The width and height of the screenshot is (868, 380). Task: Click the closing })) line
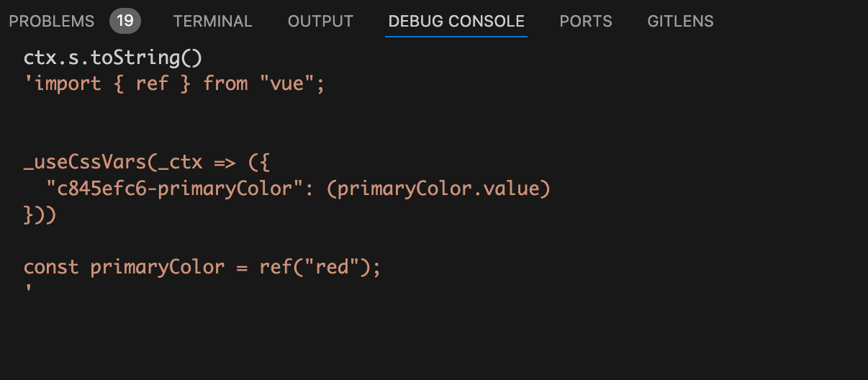pyautogui.click(x=40, y=215)
